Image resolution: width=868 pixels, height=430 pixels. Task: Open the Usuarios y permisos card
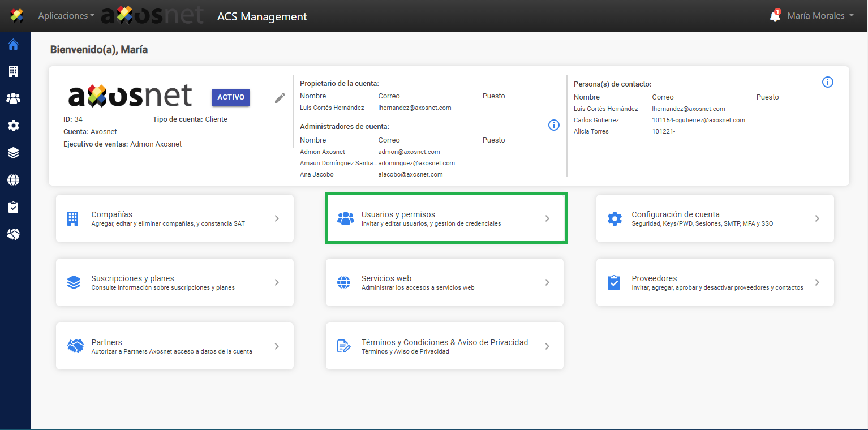pyautogui.click(x=445, y=218)
